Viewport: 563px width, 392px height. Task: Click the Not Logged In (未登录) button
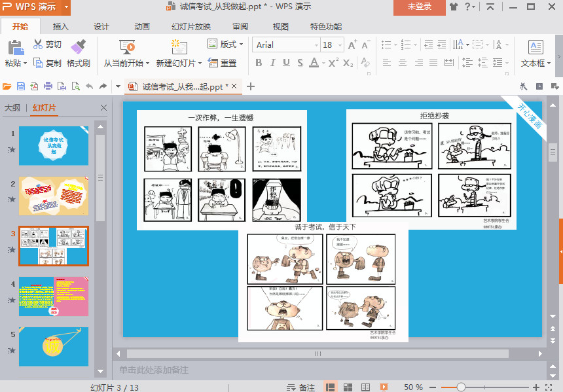click(x=420, y=7)
